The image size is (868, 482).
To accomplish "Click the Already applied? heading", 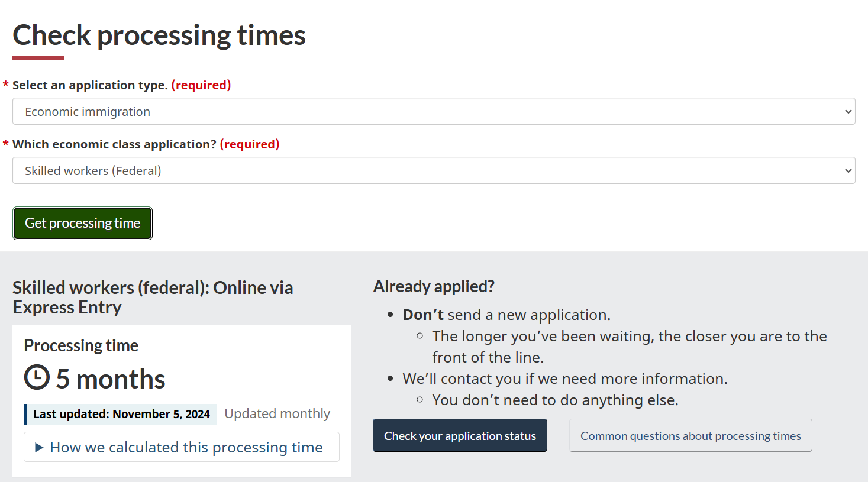I will 434,286.
